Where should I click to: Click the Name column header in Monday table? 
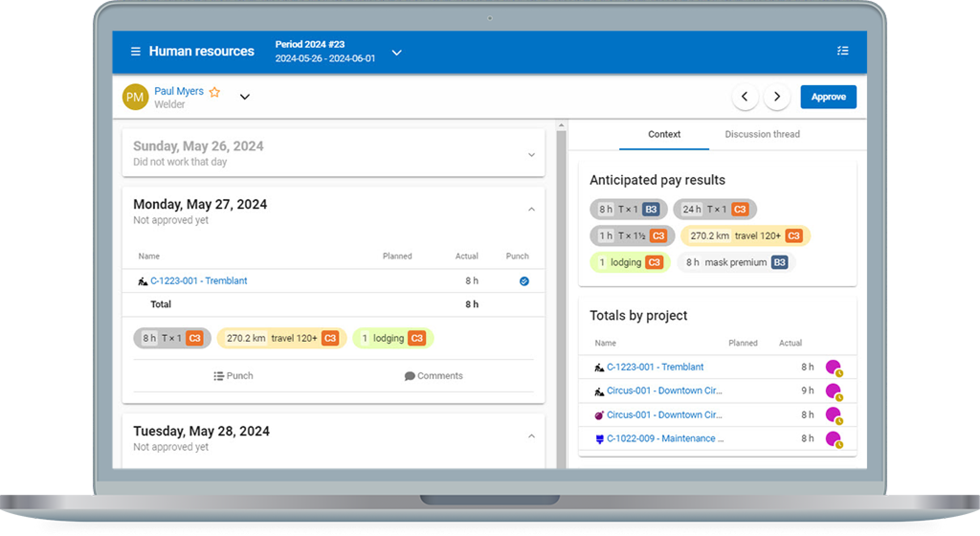pyautogui.click(x=149, y=256)
